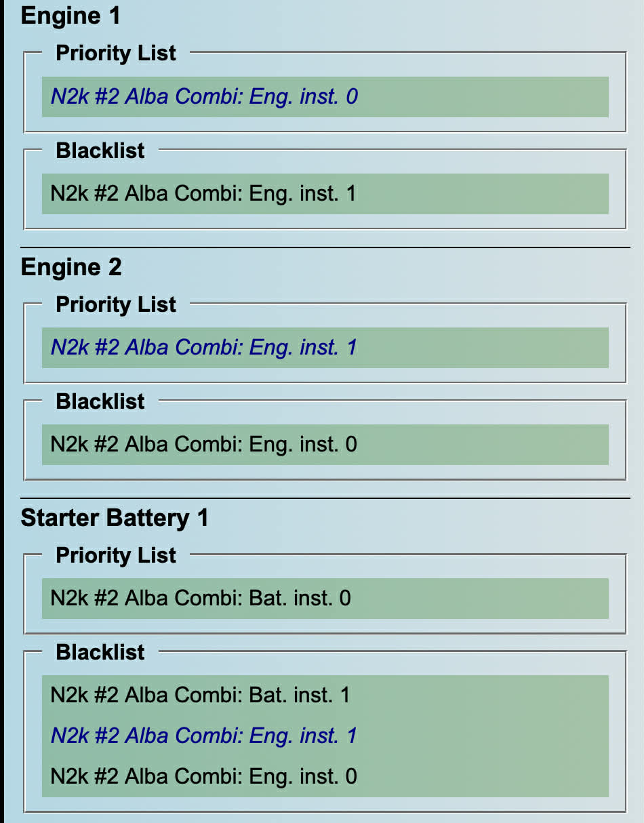Click the divider line above Starter Battery 1
This screenshot has width=644, height=823.
point(325,498)
